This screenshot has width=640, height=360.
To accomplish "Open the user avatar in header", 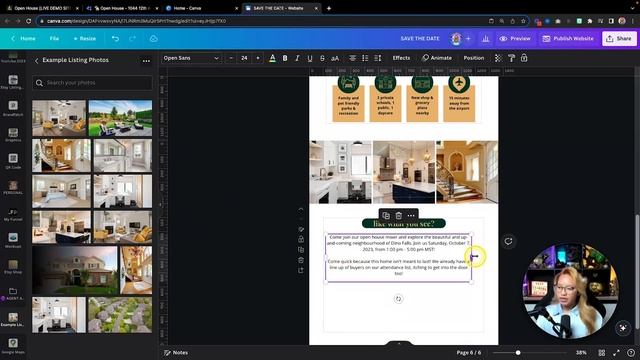I will (x=456, y=38).
